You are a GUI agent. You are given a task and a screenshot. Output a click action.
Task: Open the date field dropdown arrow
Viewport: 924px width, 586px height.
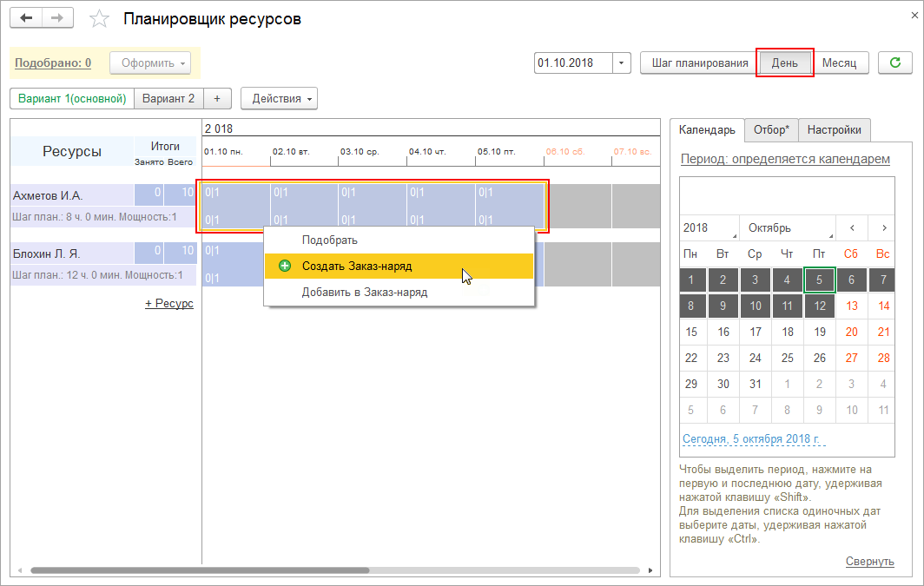(622, 63)
